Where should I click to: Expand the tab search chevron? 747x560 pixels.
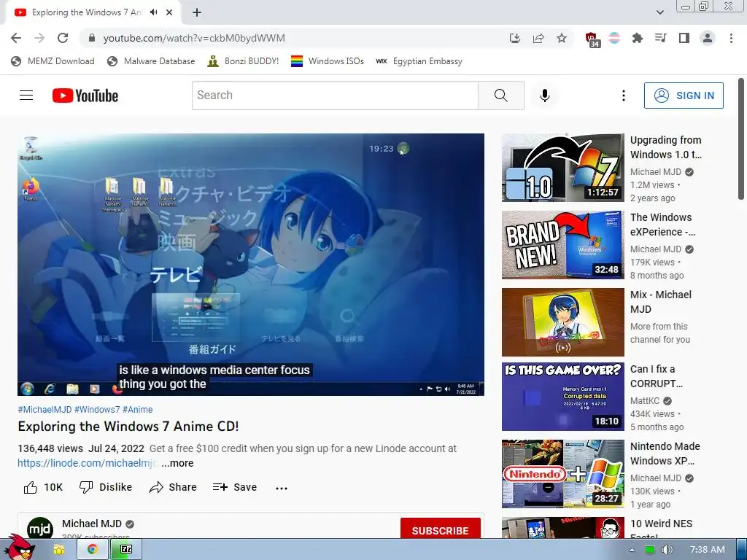[x=659, y=12]
